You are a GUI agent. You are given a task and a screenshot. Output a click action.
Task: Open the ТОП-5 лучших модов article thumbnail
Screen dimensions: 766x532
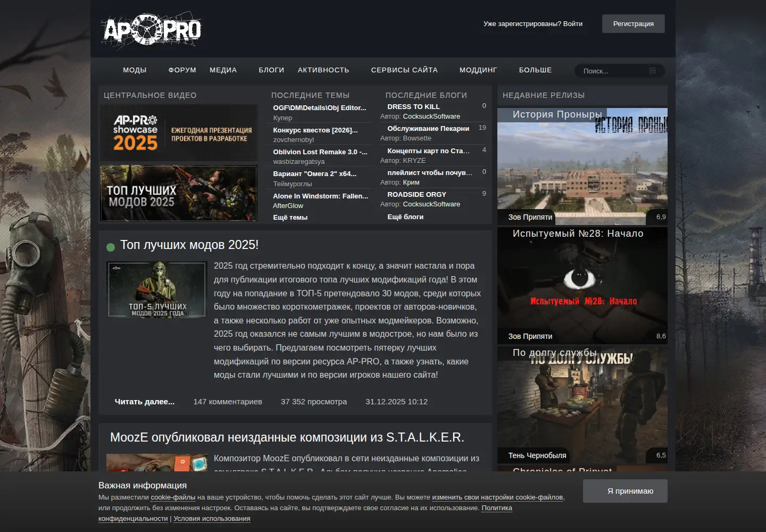click(x=156, y=289)
